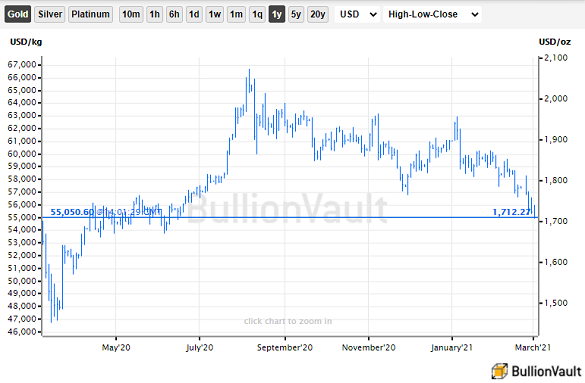Set time range to 1h
The image size is (585, 383).
coord(154,15)
